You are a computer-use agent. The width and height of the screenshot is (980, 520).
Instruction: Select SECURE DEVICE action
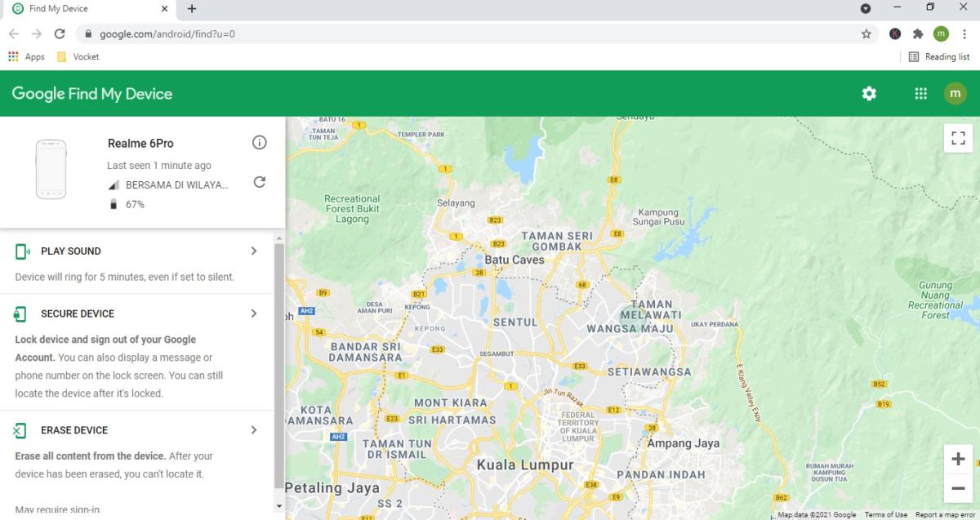[78, 313]
